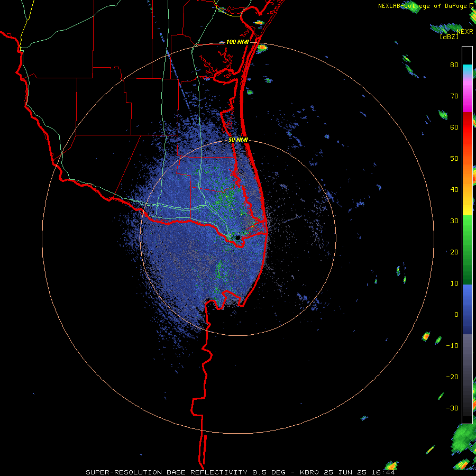Image resolution: width=476 pixels, height=476 pixels.
Task: Click the -20 dBZ value on the scale
Action: (x=452, y=377)
